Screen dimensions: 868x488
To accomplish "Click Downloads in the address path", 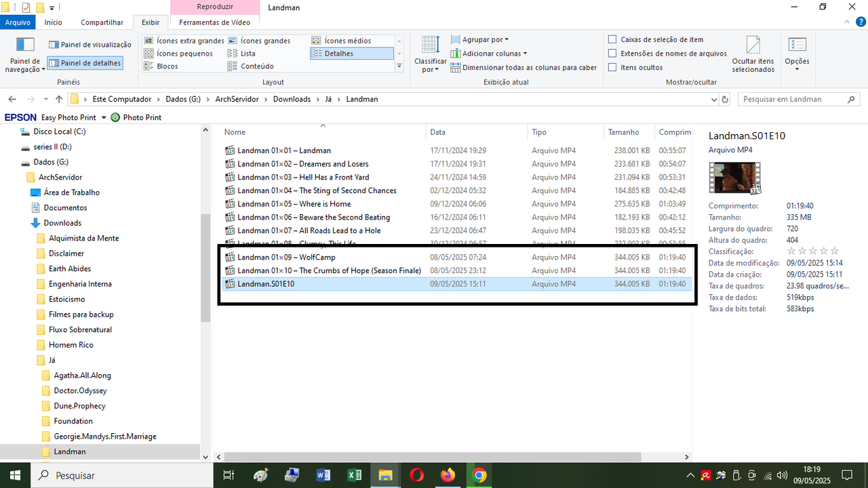I will point(292,99).
